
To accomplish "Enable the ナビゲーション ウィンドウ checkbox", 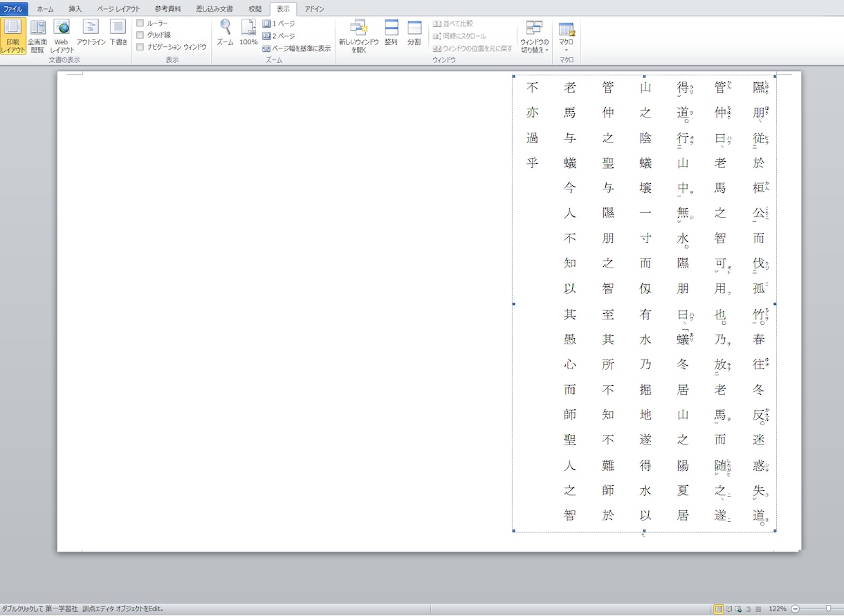I will click(x=140, y=47).
